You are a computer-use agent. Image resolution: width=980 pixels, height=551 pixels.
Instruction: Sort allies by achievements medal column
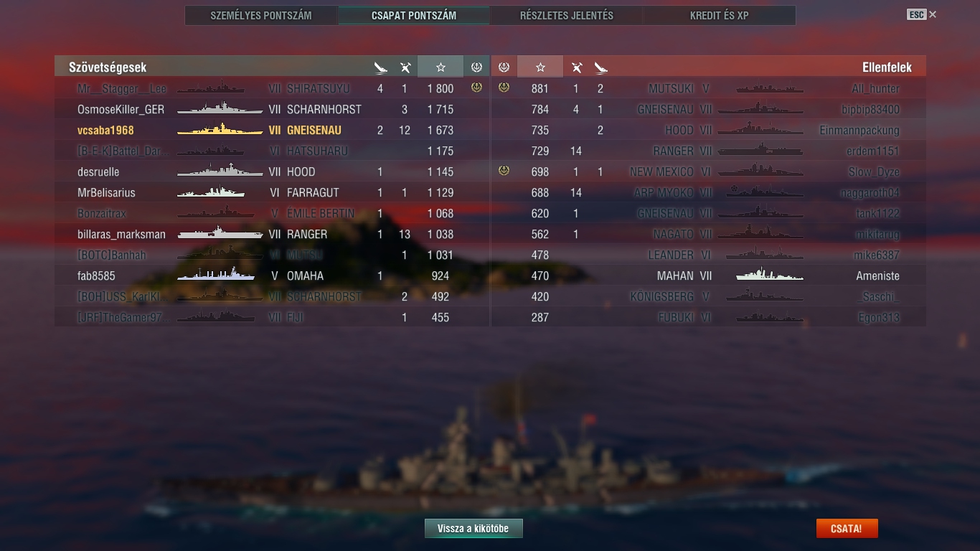(476, 67)
